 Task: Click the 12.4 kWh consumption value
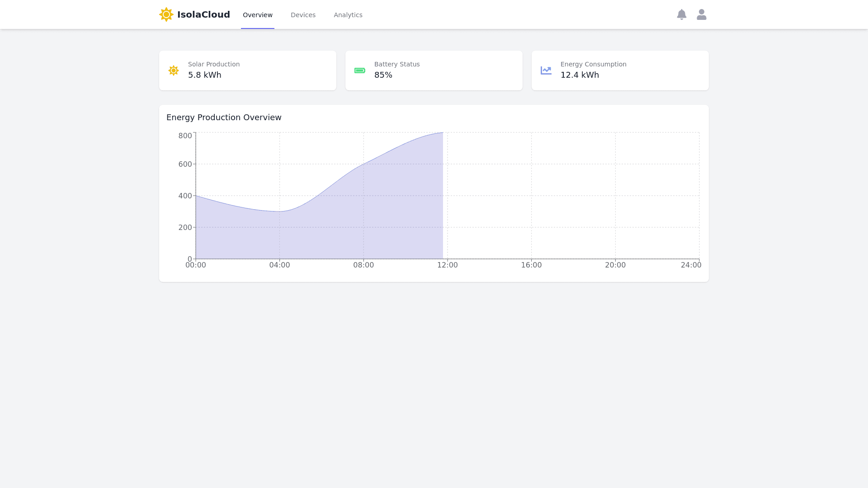(580, 75)
